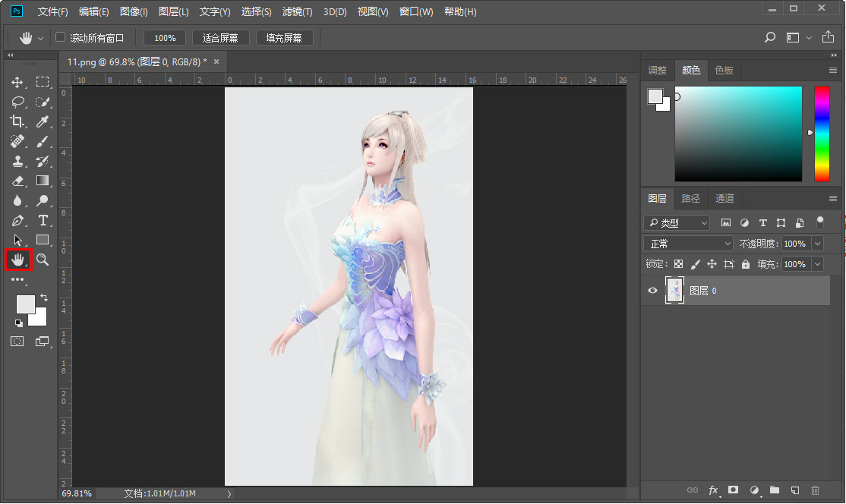This screenshot has width=846, height=504.
Task: Open the Hand tool preset dropdown
Action: (x=40, y=38)
